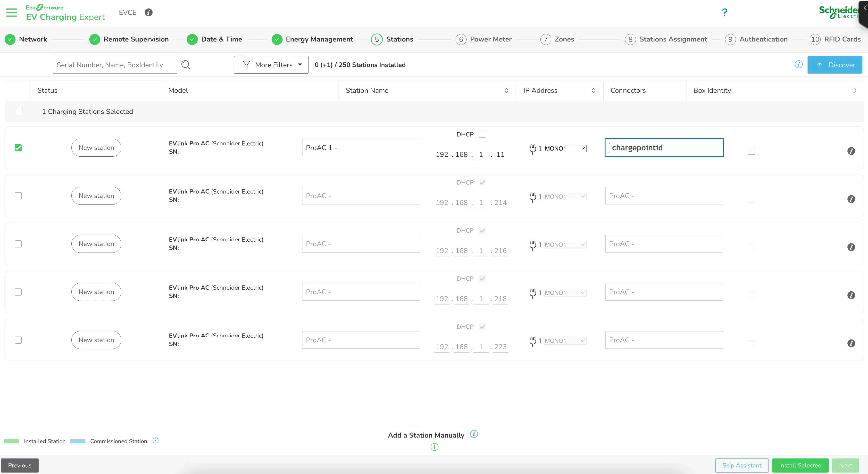Toggle DHCP checkbox in the .214 row
The height and width of the screenshot is (474, 868).
point(483,182)
